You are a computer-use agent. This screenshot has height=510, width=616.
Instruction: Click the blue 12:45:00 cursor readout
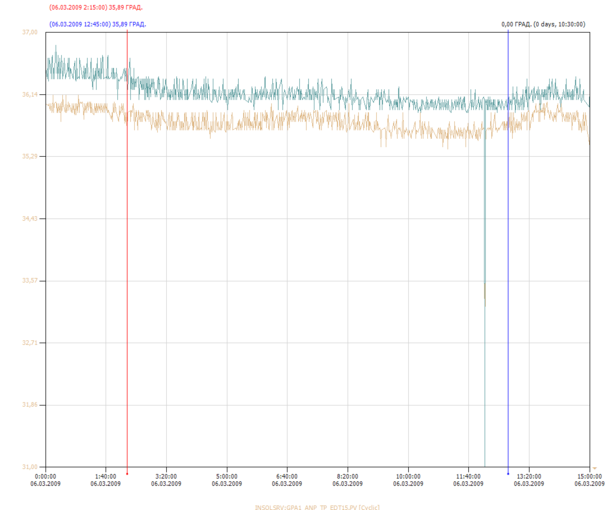(x=97, y=24)
